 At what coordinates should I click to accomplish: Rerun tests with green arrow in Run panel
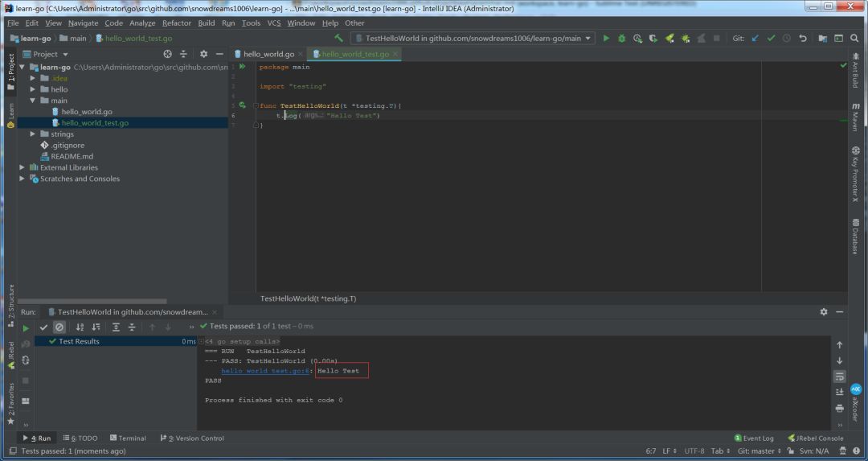[x=26, y=327]
